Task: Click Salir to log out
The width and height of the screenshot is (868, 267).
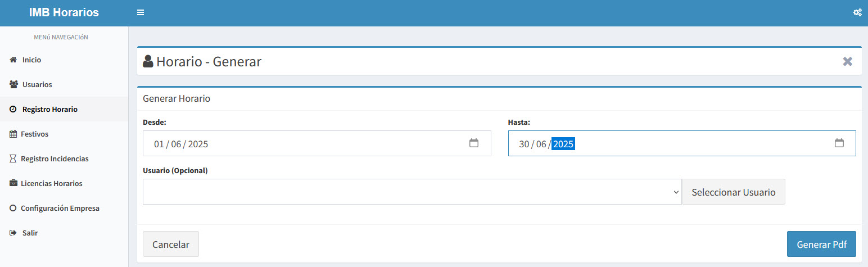Action: point(64,233)
